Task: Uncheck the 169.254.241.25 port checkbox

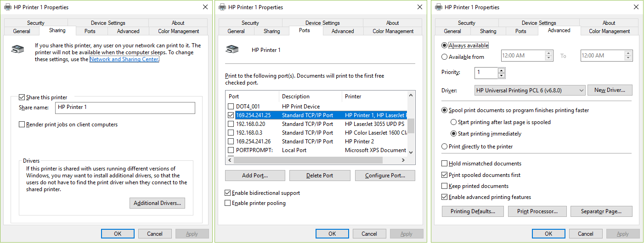Action: coord(231,115)
